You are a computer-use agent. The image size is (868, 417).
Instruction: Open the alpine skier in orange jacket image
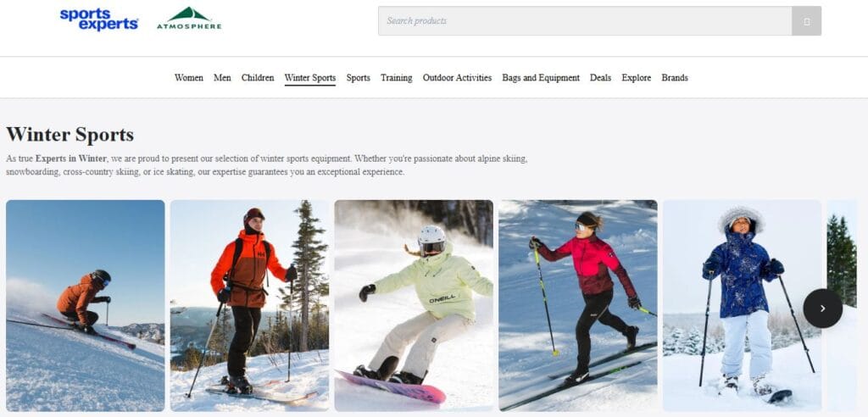tap(86, 306)
